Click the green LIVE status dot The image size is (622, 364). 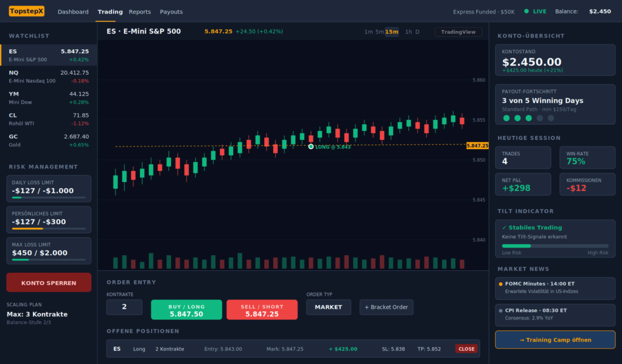(527, 11)
